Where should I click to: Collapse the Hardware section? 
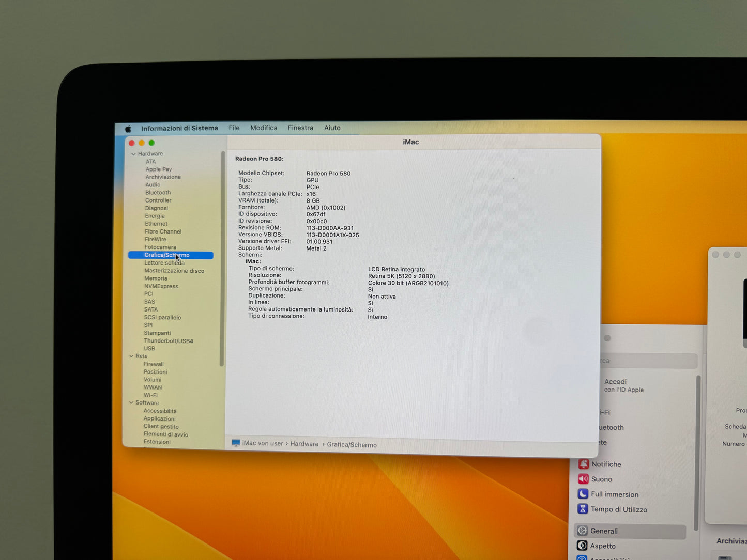(x=133, y=154)
